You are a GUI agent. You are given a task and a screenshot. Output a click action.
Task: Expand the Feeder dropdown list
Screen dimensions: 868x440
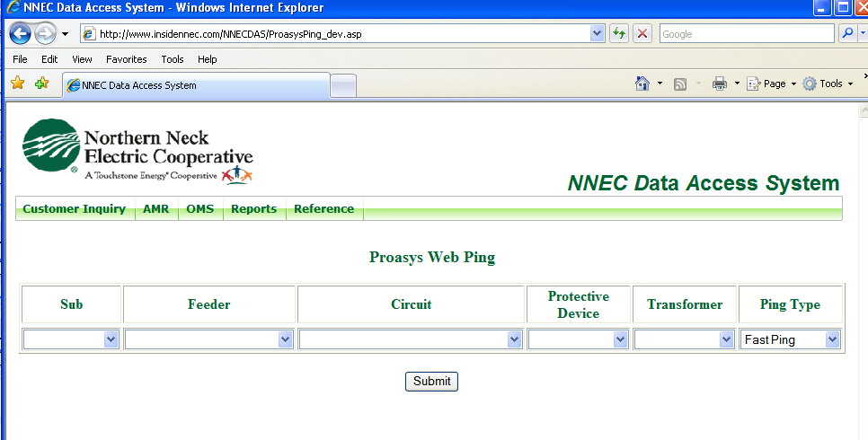(x=209, y=339)
